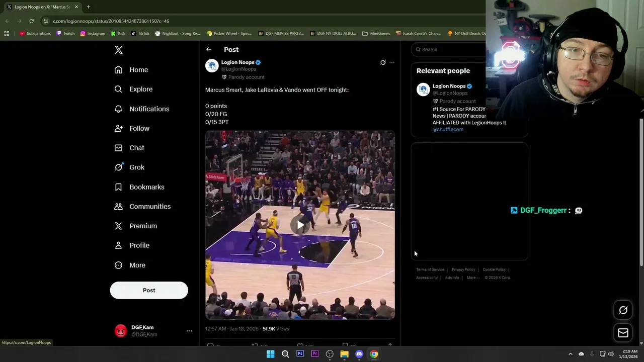The width and height of the screenshot is (644, 362).
Task: Click Logion Noops avatar on the post
Action: [x=212, y=66]
